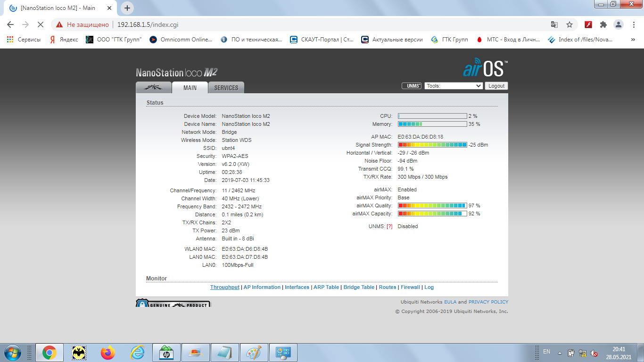
Task: Launch Internet Explorer from the taskbar
Action: point(137,353)
